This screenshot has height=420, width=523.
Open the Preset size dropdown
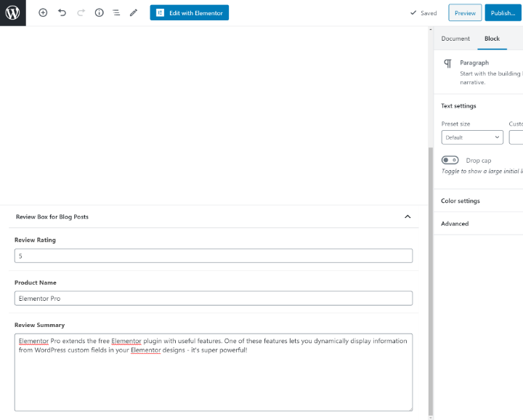(x=472, y=137)
